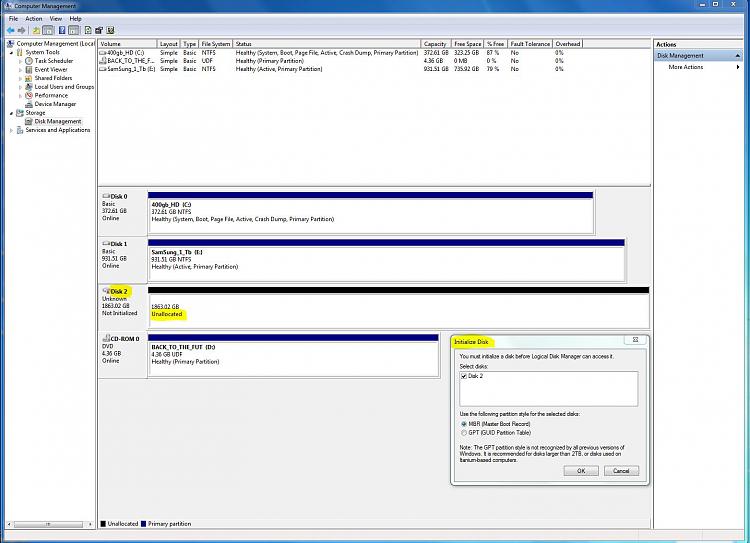This screenshot has height=543, width=750.
Task: Open the More Actions submenu arrow
Action: (x=738, y=67)
